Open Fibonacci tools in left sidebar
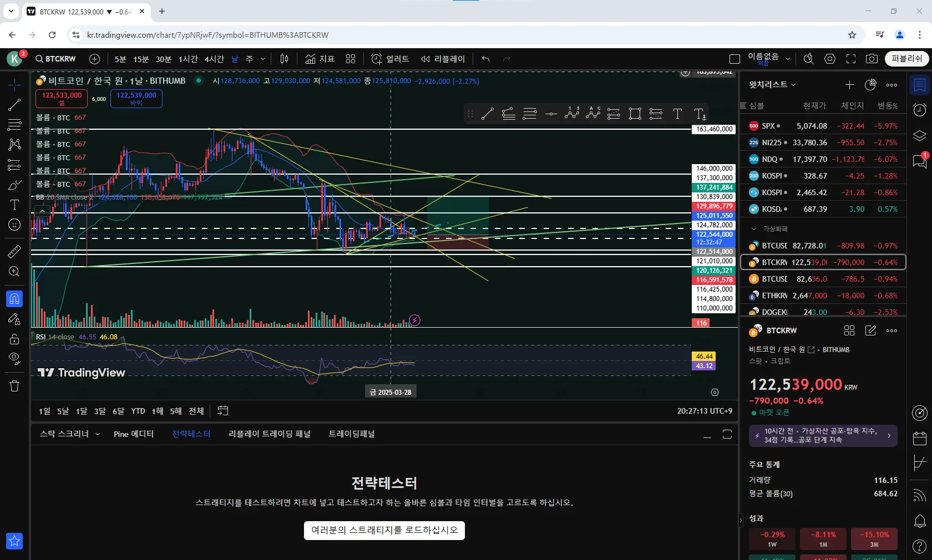 (14, 125)
